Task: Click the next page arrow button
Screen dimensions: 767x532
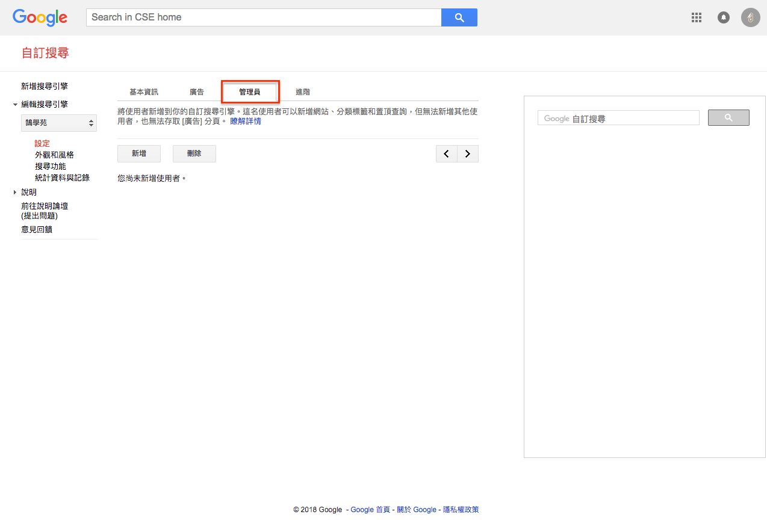Action: click(468, 154)
